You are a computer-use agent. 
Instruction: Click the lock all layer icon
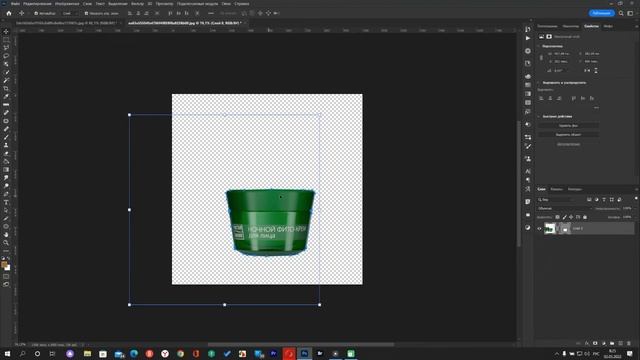585,217
